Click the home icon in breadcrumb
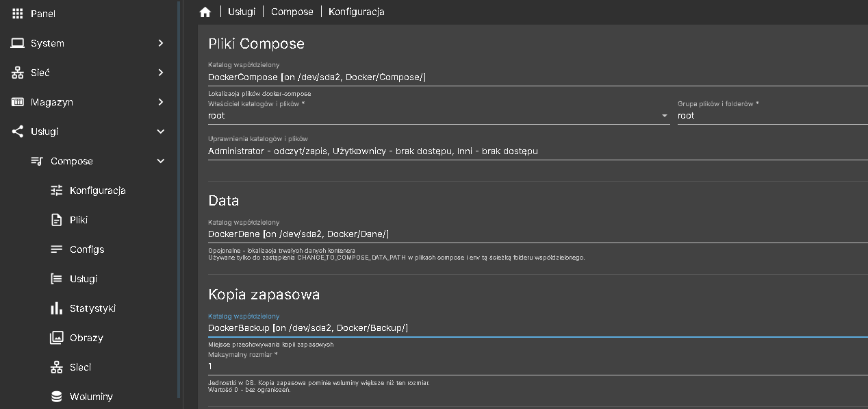The image size is (868, 409). 205,12
